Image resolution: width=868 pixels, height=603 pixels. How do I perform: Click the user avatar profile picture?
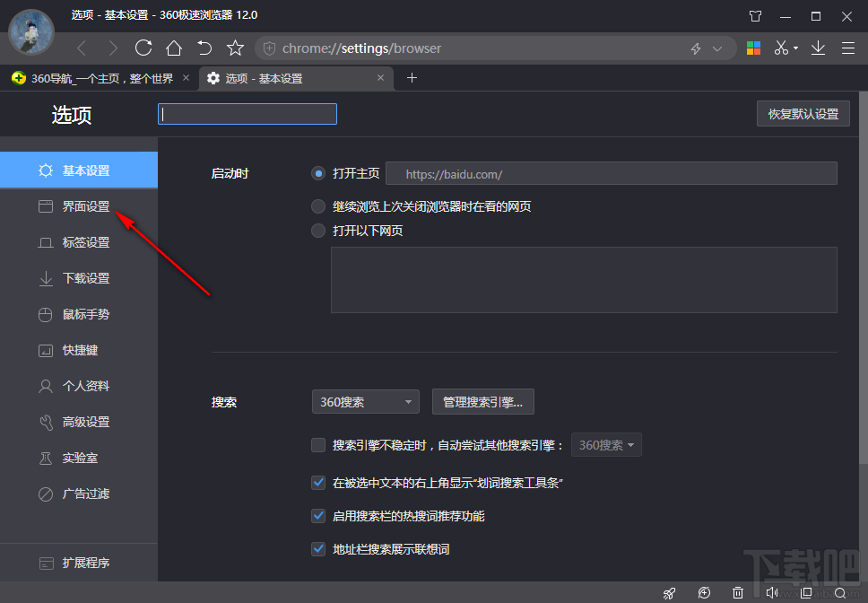31,32
